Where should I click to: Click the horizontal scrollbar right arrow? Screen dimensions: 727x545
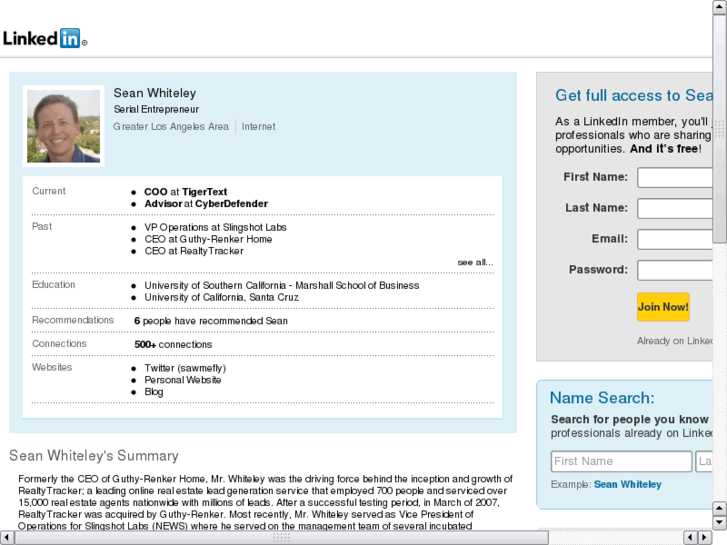pyautogui.click(x=705, y=538)
